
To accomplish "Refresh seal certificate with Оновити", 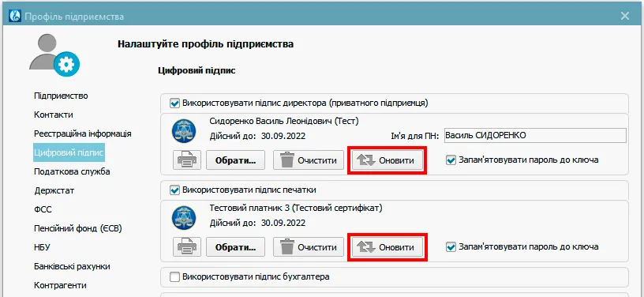I will 388,247.
